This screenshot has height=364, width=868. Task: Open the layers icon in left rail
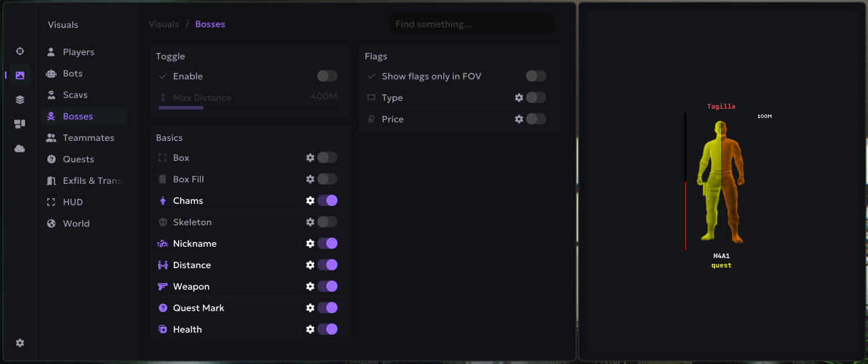click(20, 99)
